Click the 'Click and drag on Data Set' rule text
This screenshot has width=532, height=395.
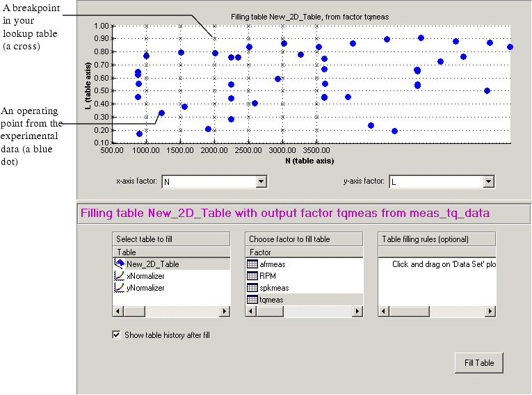pyautogui.click(x=444, y=264)
